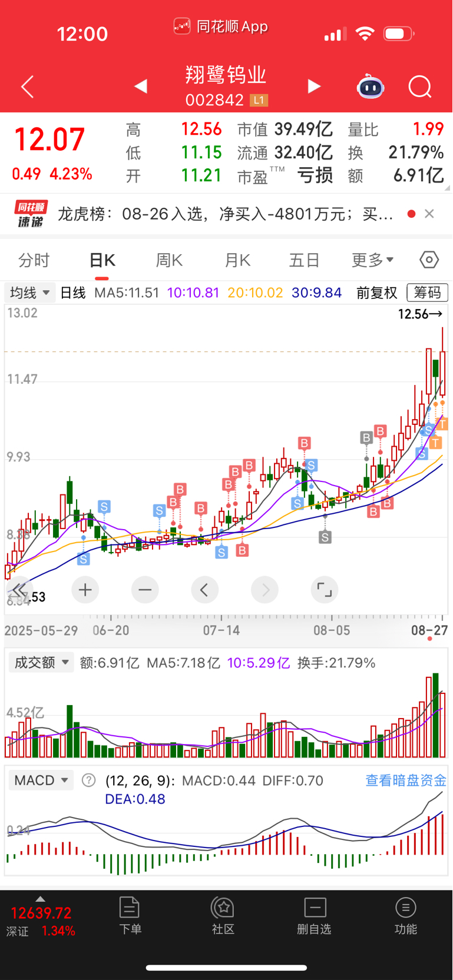Tap the stock name 翔鹭钨业
Image resolution: width=453 pixels, height=980 pixels.
tap(226, 75)
